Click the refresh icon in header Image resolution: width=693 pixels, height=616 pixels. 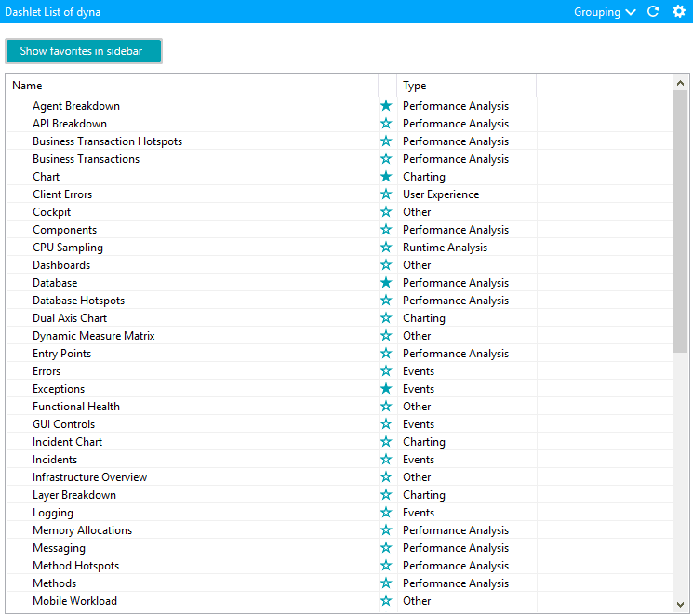(653, 11)
